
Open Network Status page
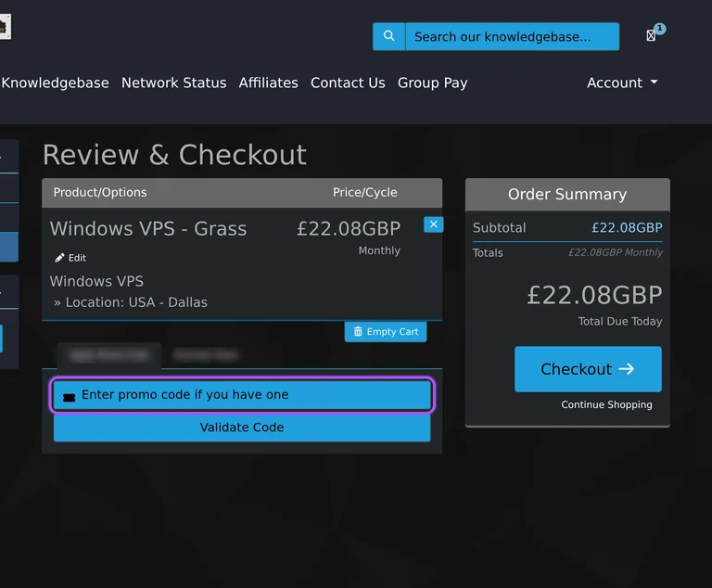coord(174,83)
